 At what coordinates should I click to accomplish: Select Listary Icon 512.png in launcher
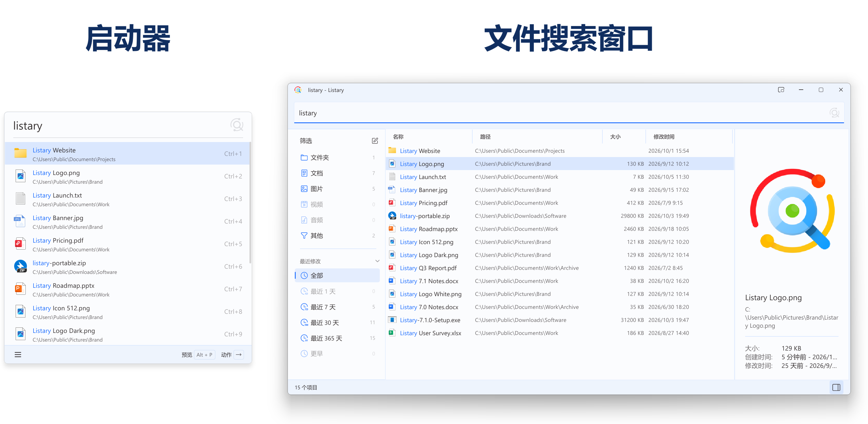coord(127,311)
